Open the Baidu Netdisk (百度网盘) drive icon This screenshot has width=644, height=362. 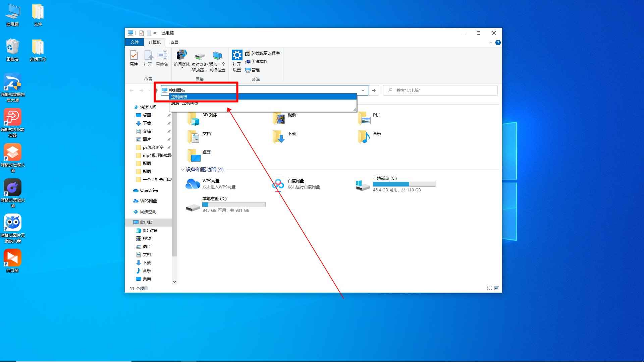coord(278,184)
